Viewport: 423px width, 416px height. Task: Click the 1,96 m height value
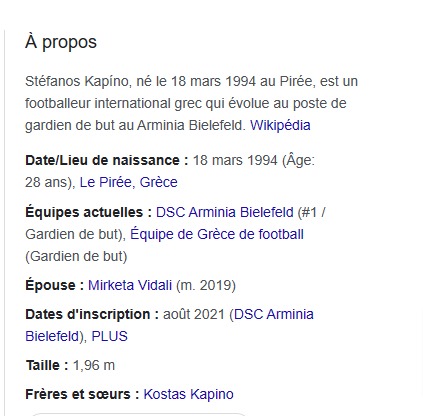94,365
